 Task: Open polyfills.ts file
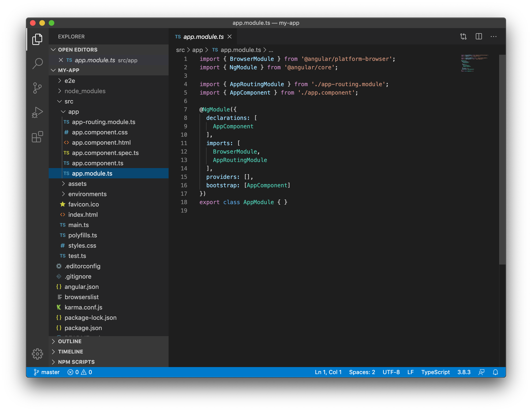coord(109,235)
